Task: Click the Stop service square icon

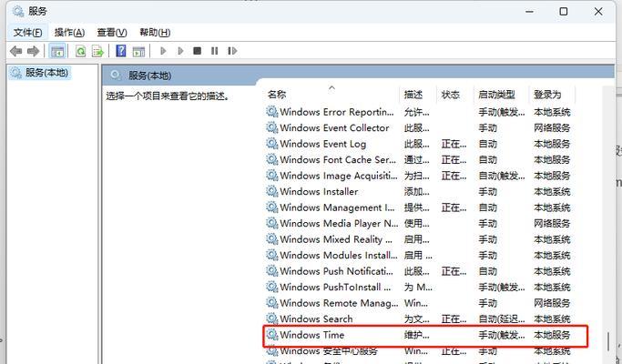Action: (197, 51)
